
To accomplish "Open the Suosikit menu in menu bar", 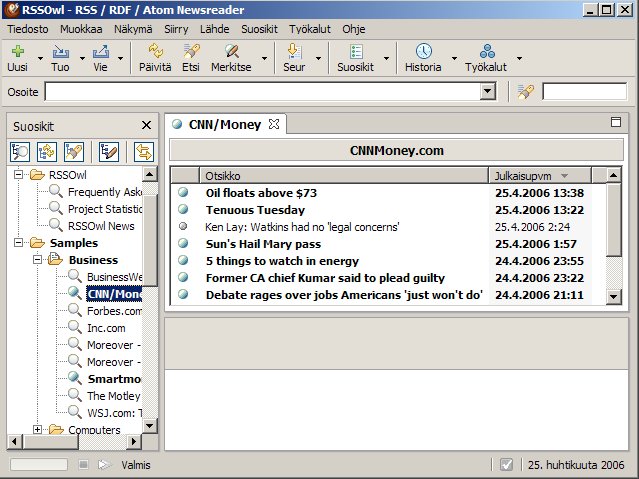I will pos(259,29).
